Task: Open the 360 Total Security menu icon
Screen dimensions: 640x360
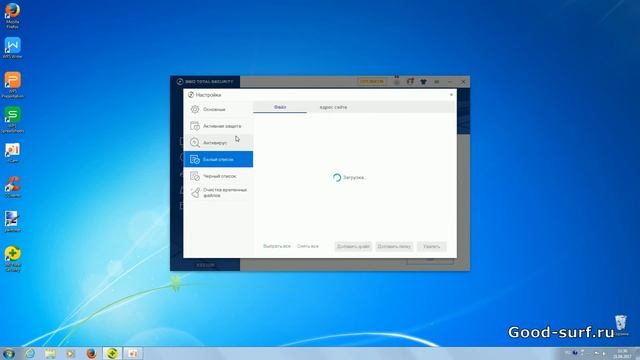Action: pos(437,82)
